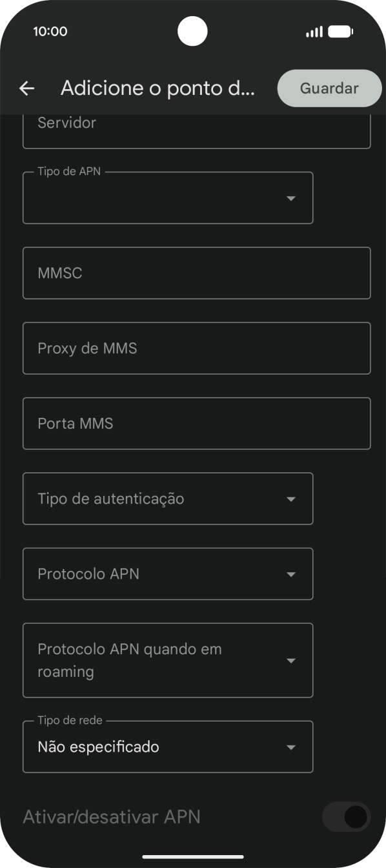Tap the roaming protocol dropdown arrow
The height and width of the screenshot is (868, 386).
click(291, 660)
